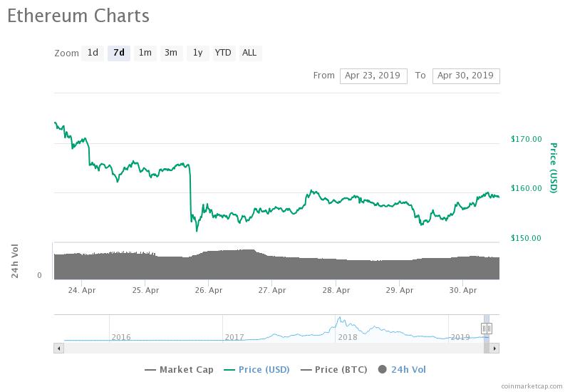Viewport: 570px width, 392px height.
Task: Click the navigator right scroll arrow
Action: pos(494,349)
